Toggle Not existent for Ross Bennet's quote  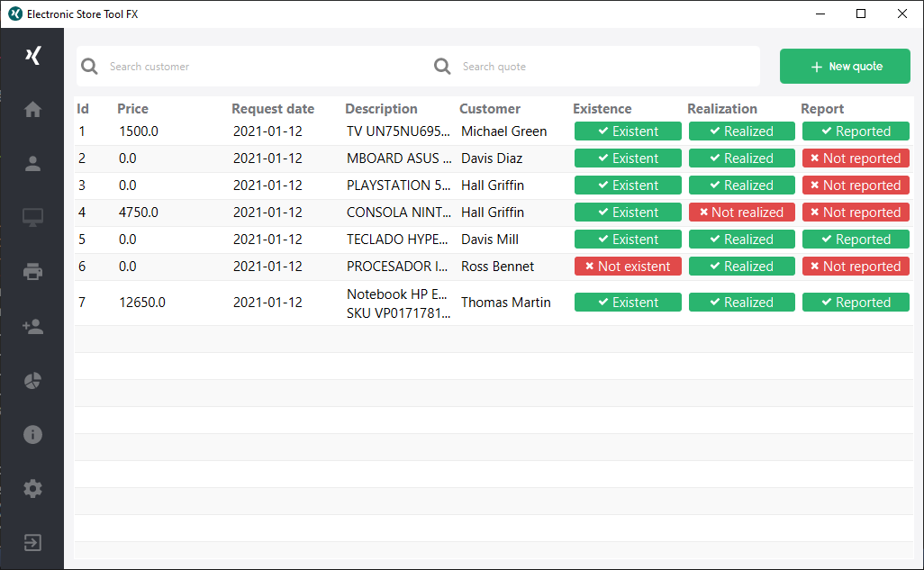[629, 267]
